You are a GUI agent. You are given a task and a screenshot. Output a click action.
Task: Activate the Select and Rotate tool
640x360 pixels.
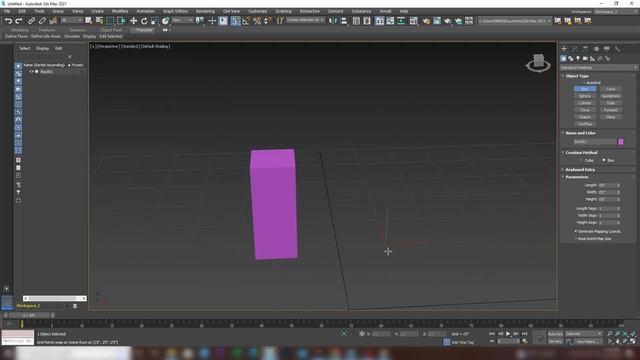click(x=144, y=21)
